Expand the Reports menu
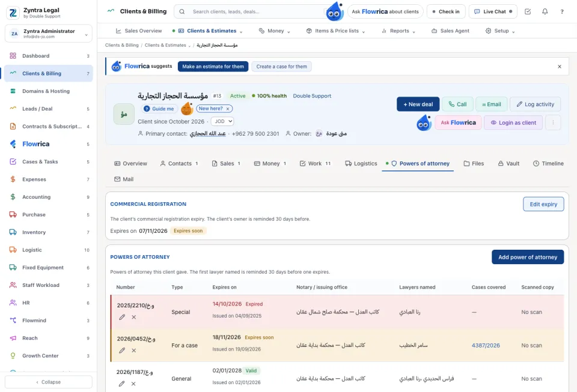The height and width of the screenshot is (392, 577). (398, 31)
